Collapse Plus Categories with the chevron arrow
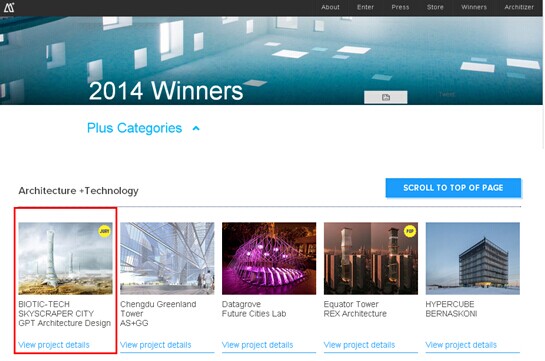The height and width of the screenshot is (361, 545). pos(196,128)
